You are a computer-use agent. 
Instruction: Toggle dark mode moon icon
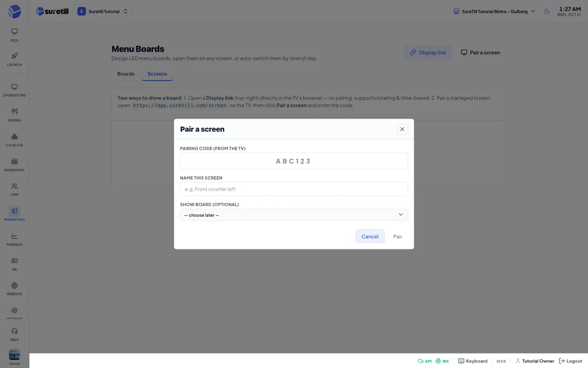click(547, 11)
